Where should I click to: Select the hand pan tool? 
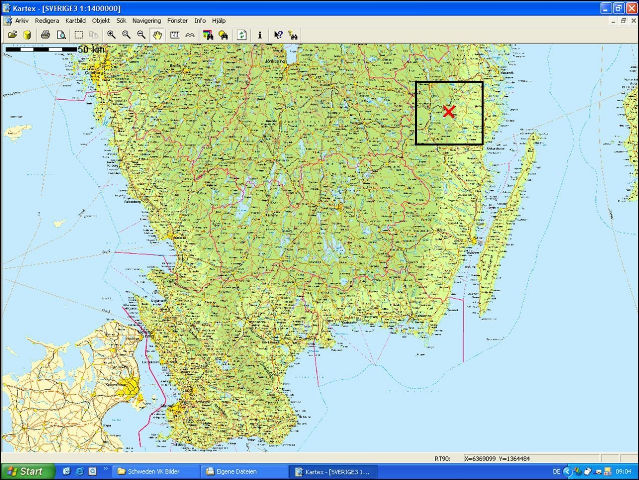pyautogui.click(x=157, y=34)
